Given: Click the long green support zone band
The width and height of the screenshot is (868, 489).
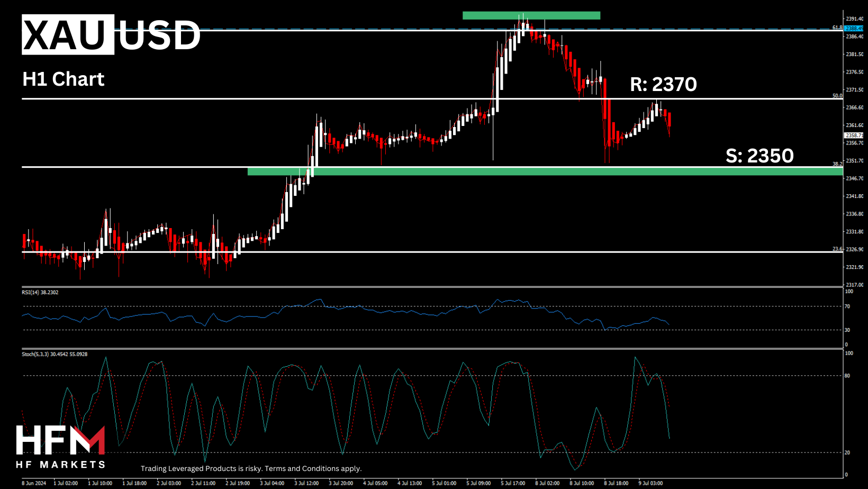Looking at the screenshot, I should (545, 171).
